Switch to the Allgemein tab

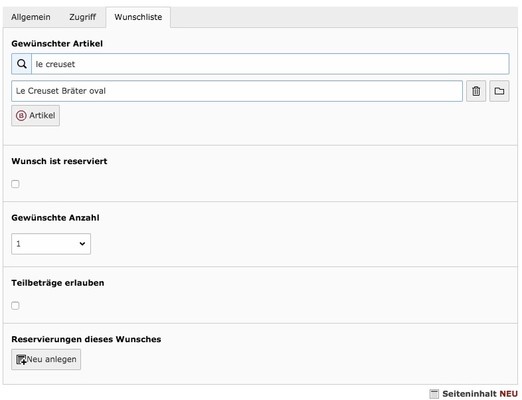pyautogui.click(x=31, y=17)
